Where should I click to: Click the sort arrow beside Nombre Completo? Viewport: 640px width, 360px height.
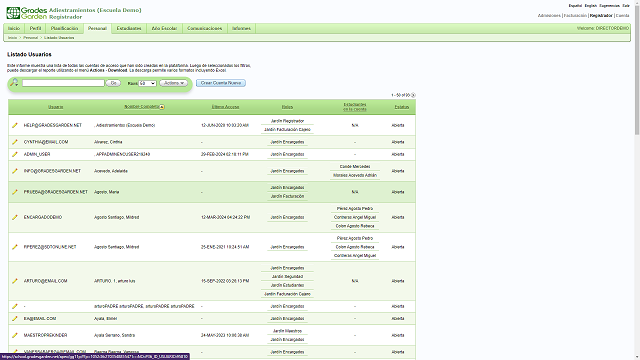(162, 107)
